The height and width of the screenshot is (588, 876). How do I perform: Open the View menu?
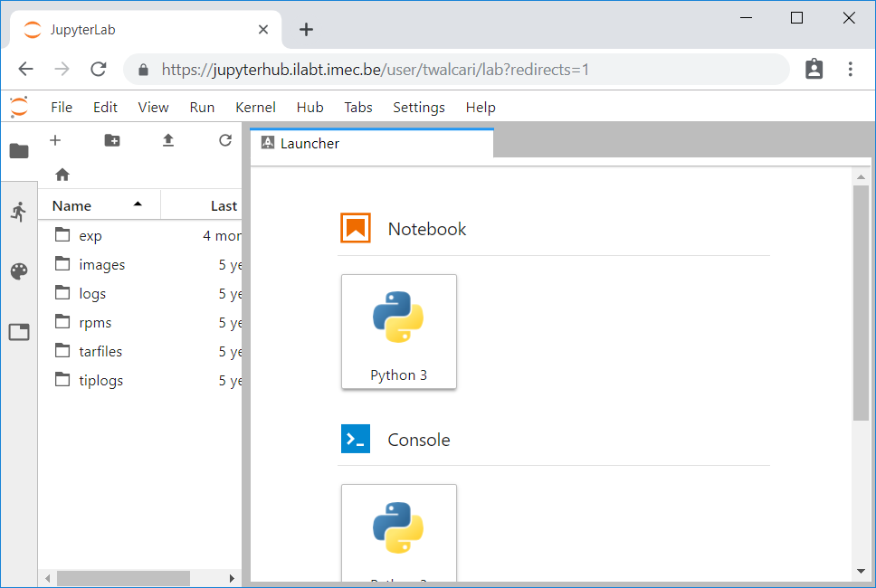point(153,108)
